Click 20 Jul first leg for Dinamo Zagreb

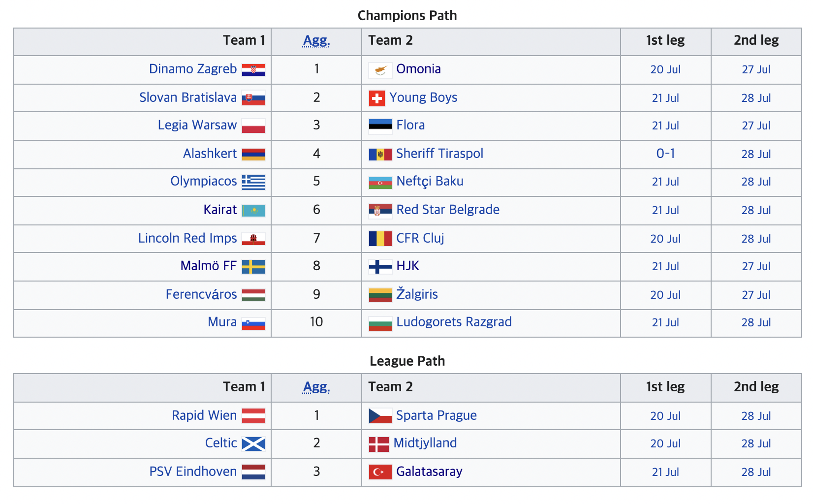pos(665,69)
